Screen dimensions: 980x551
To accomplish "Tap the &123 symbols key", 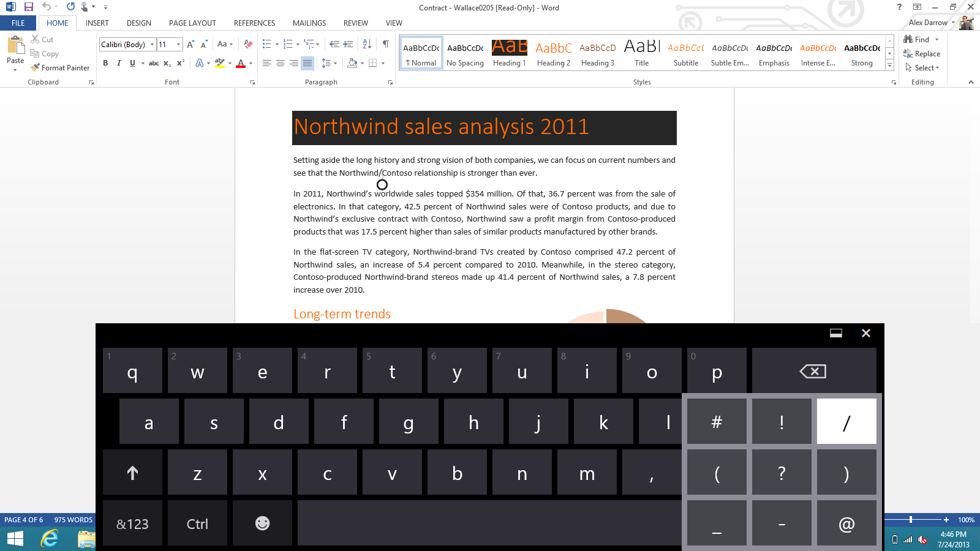I will pos(132,523).
